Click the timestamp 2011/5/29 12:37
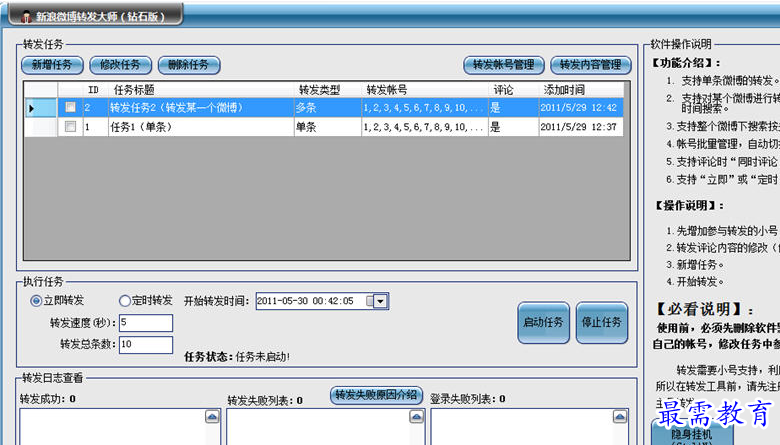Image resolution: width=780 pixels, height=445 pixels. pyautogui.click(x=579, y=127)
